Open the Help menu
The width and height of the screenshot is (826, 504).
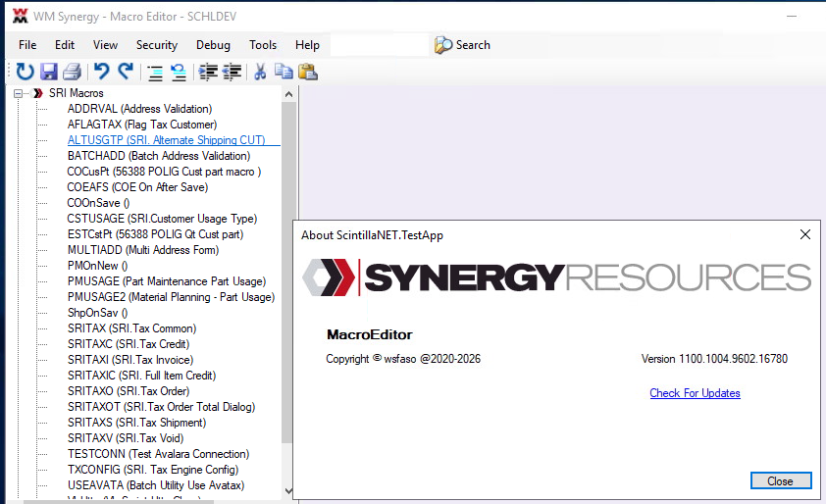click(x=307, y=45)
